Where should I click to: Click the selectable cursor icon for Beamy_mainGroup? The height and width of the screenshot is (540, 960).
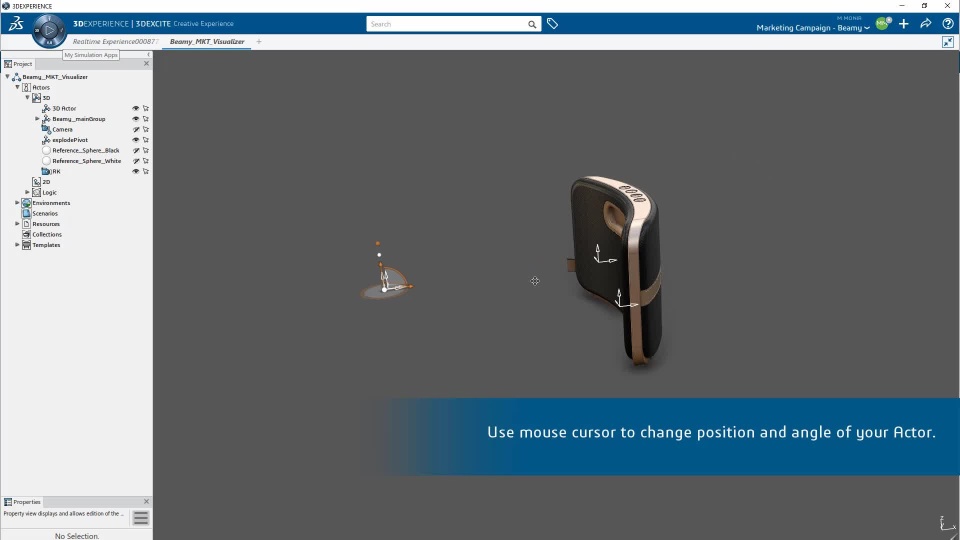tap(146, 119)
